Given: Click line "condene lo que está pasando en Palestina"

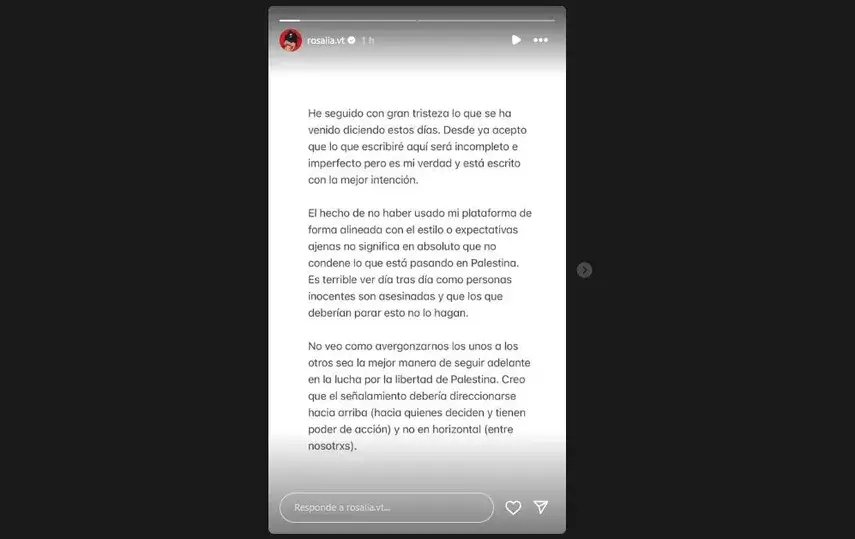Looking at the screenshot, I should [x=413, y=263].
